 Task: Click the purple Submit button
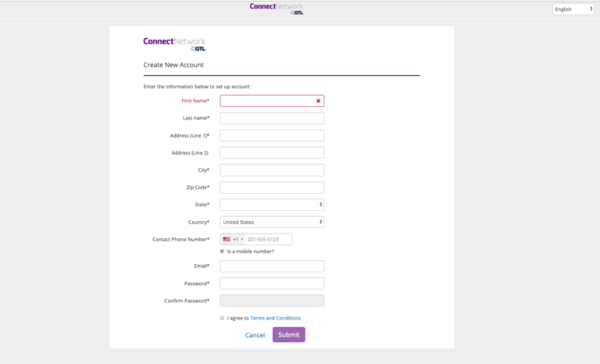[289, 334]
